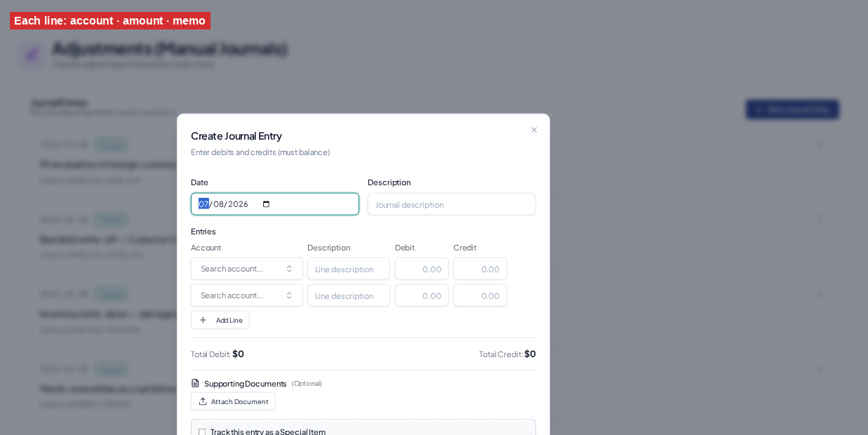Open the calendar picker in Date field
868x435 pixels.
266,204
